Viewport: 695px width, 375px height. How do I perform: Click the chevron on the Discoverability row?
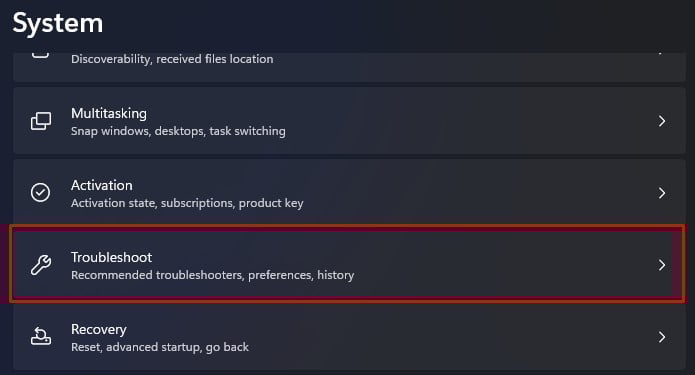[x=661, y=54]
